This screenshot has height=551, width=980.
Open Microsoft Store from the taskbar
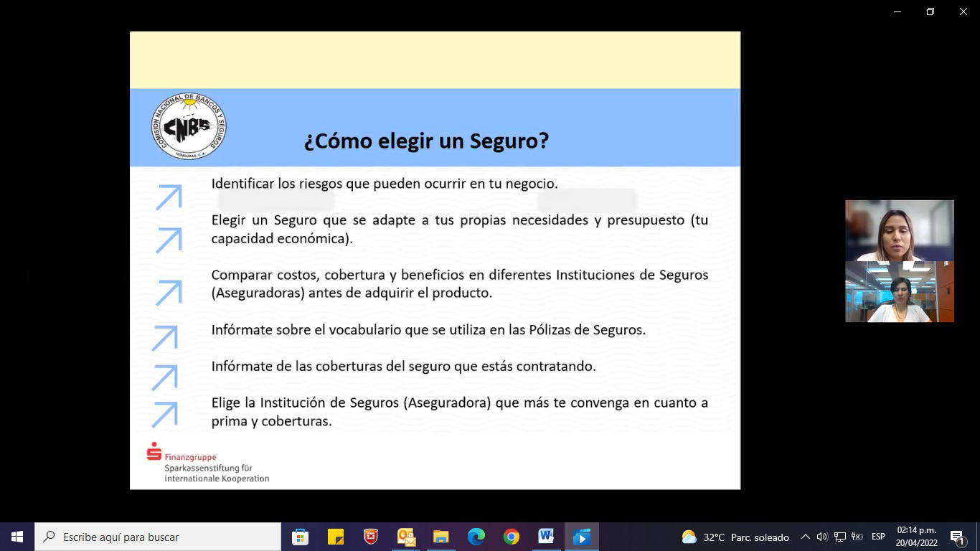pos(301,537)
